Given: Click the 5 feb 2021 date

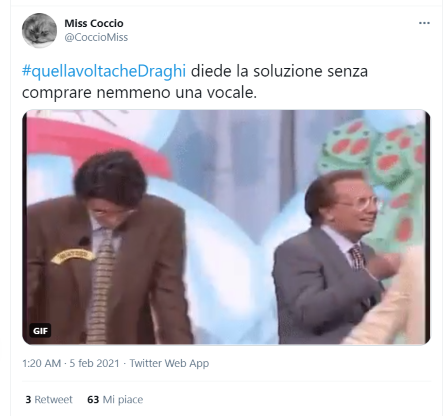Looking at the screenshot, I should [x=94, y=363].
